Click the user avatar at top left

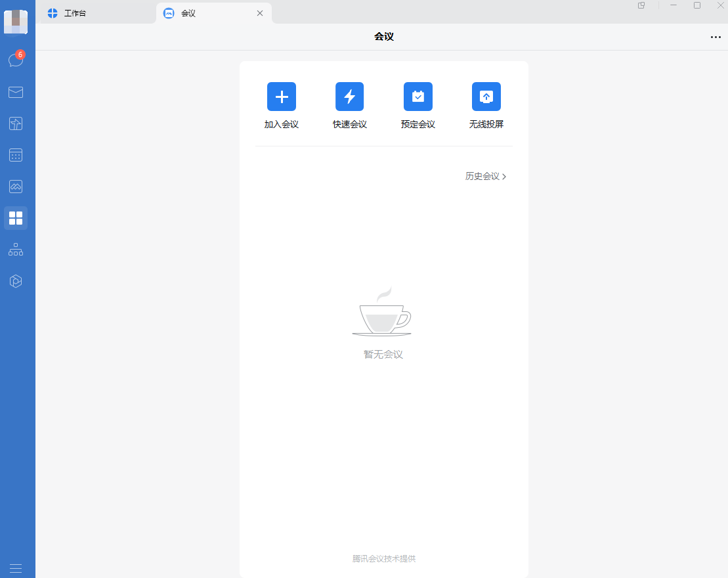pyautogui.click(x=16, y=22)
